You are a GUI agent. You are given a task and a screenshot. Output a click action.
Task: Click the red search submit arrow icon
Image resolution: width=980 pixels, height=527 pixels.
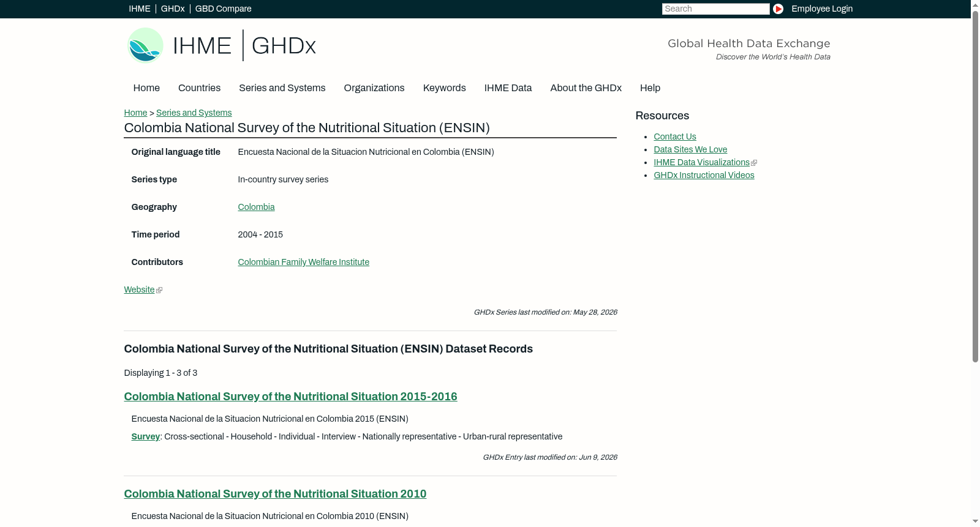pos(778,9)
